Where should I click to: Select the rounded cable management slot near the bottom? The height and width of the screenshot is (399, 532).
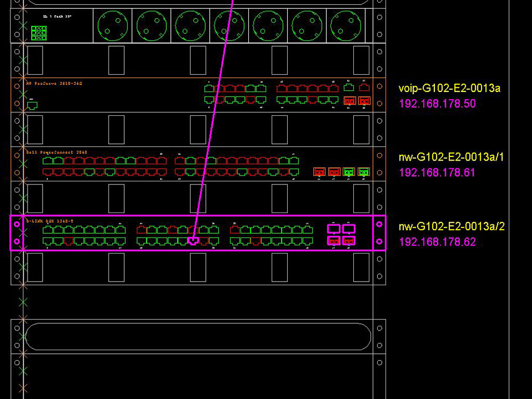tap(198, 337)
